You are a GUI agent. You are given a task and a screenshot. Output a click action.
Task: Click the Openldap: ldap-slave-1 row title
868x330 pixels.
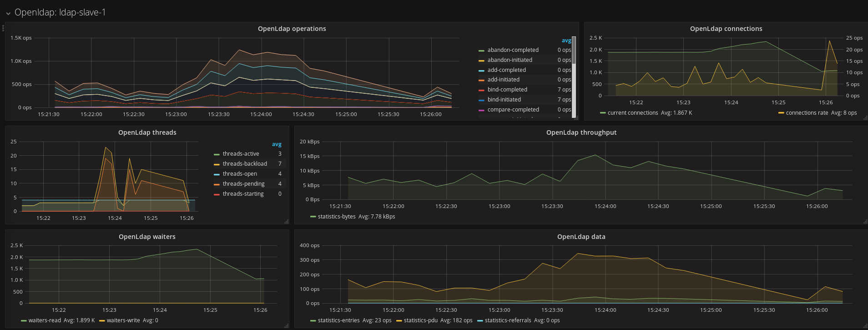click(60, 13)
